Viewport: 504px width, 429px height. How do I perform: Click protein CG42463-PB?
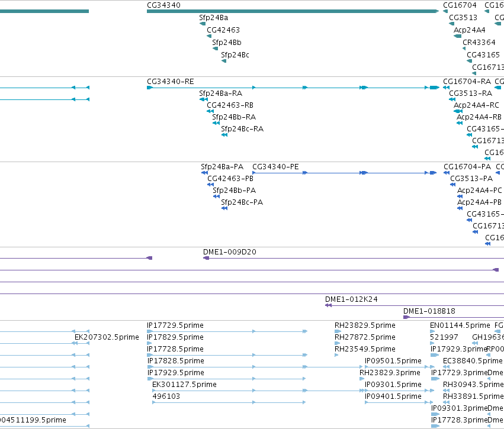(x=210, y=185)
